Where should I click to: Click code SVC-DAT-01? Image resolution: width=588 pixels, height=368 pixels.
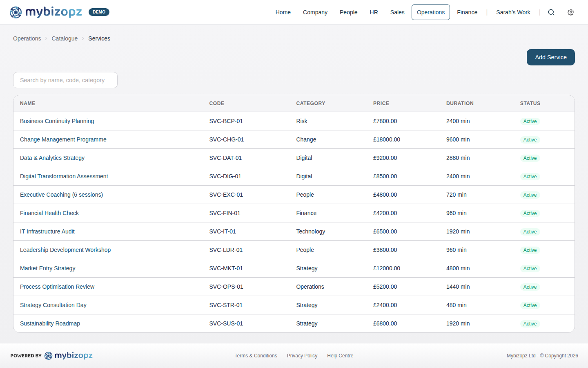tap(225, 158)
